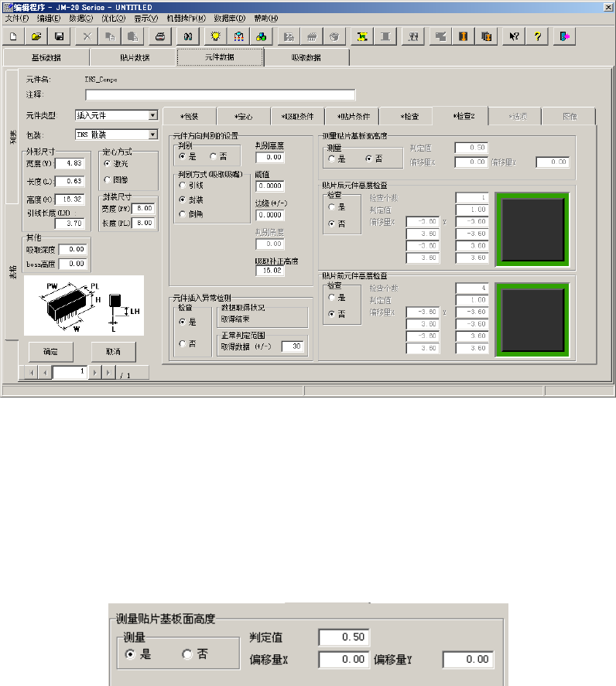Open the 文件(F) menu
This screenshot has width=616, height=686.
coord(16,19)
